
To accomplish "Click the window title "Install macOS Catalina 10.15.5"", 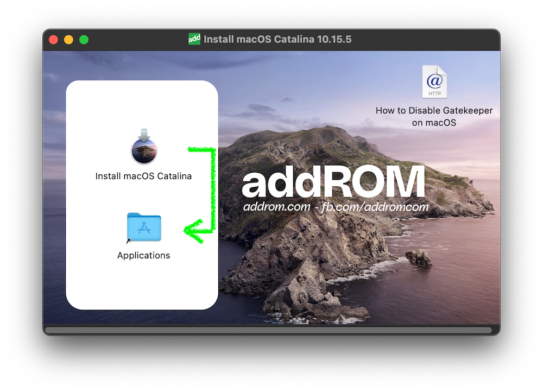I will [277, 39].
